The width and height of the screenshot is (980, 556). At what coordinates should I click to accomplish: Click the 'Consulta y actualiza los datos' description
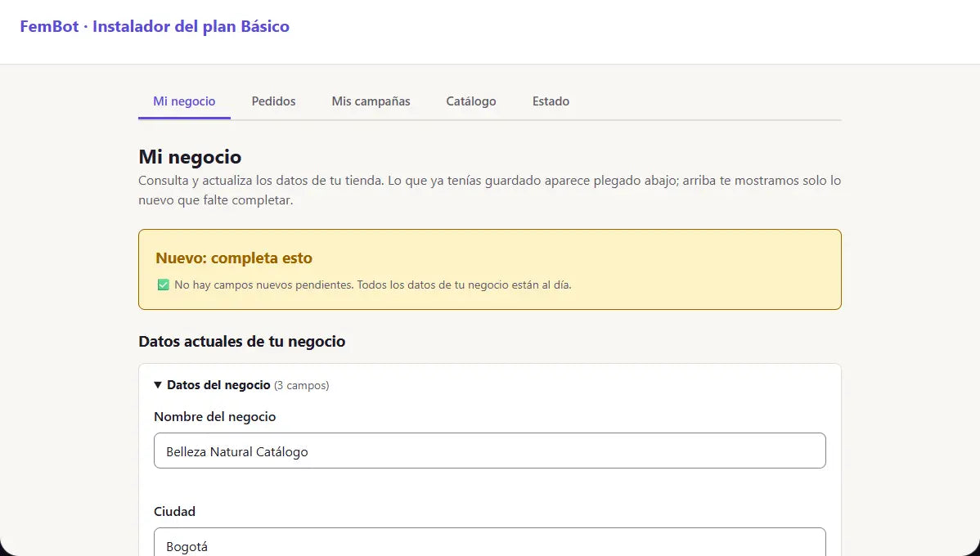[x=489, y=191]
